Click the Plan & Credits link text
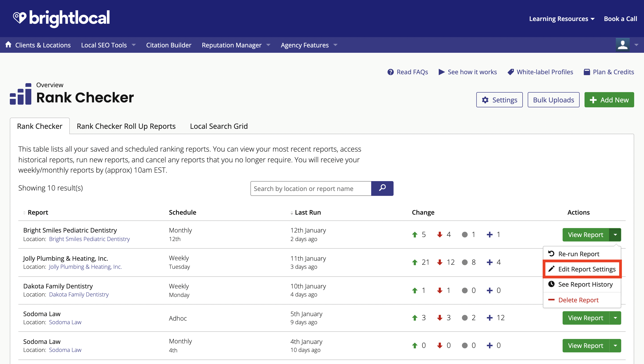The image size is (644, 364). point(613,72)
